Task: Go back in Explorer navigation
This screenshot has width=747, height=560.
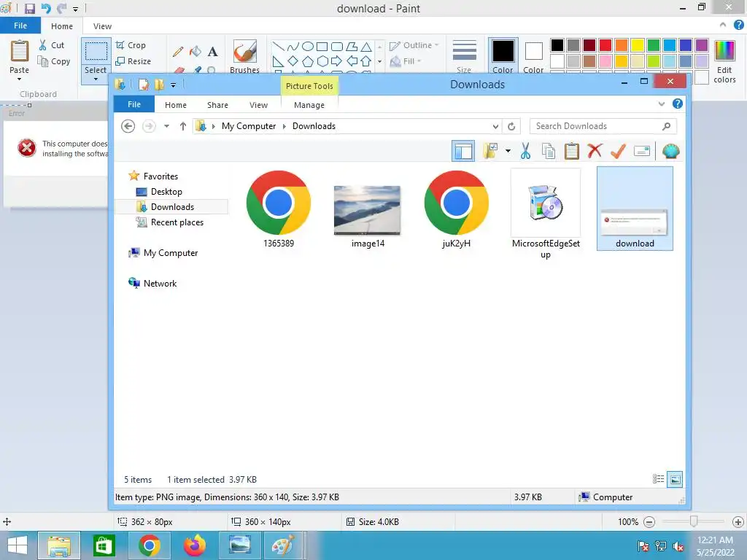Action: point(128,126)
